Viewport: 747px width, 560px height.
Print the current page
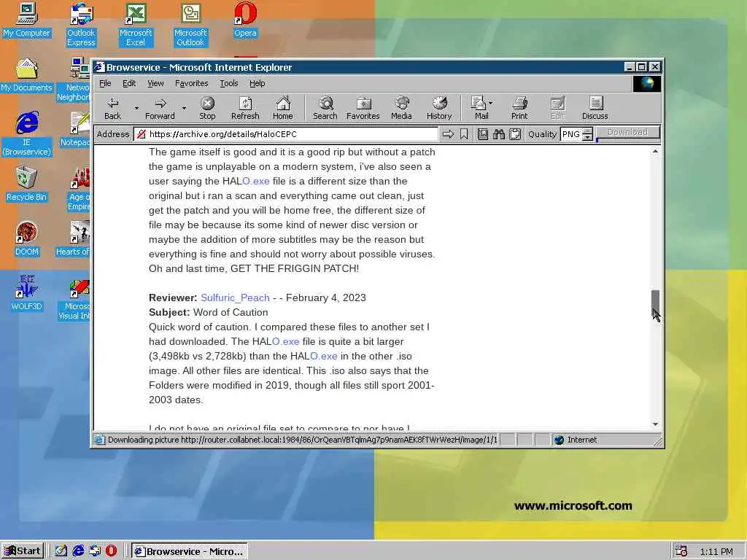point(519,108)
